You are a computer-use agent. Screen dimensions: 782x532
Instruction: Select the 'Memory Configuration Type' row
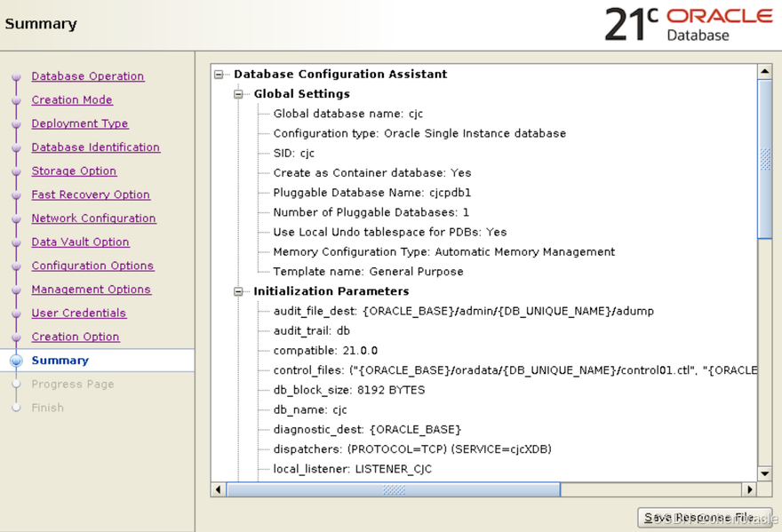pos(443,252)
